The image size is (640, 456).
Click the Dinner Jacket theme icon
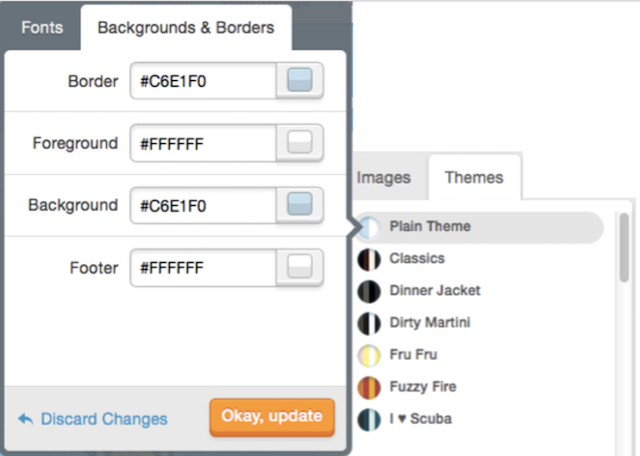(x=369, y=291)
